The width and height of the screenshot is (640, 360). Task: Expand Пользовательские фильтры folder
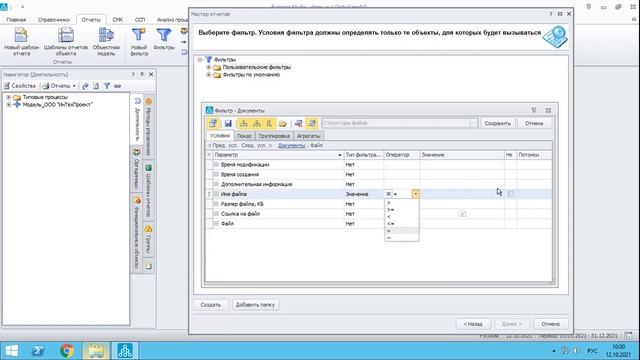coord(209,67)
